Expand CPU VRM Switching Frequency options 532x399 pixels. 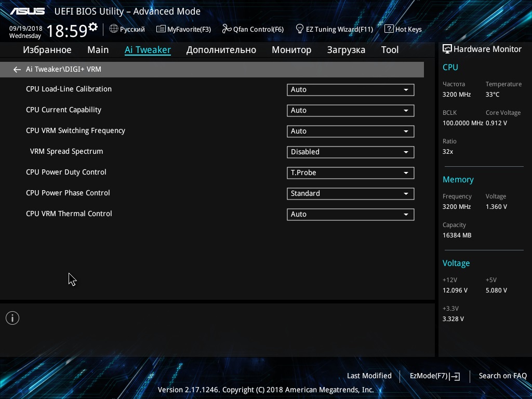click(x=351, y=131)
